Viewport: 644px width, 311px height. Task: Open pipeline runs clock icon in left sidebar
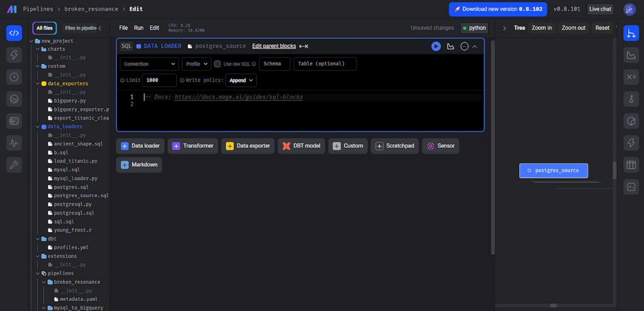14,77
